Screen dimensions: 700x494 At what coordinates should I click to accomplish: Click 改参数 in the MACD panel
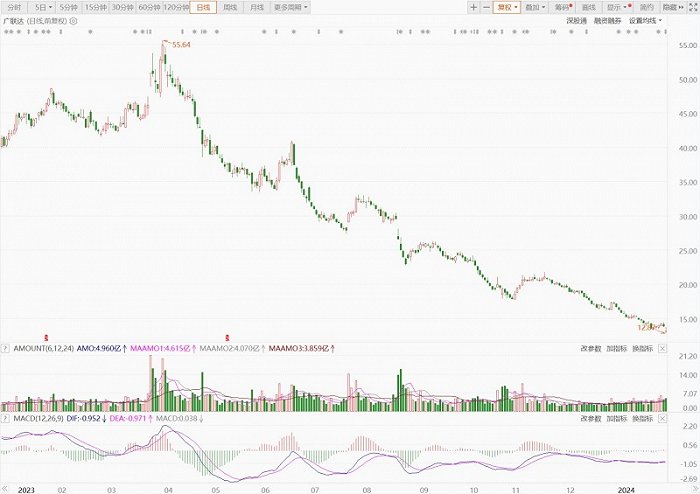click(591, 419)
